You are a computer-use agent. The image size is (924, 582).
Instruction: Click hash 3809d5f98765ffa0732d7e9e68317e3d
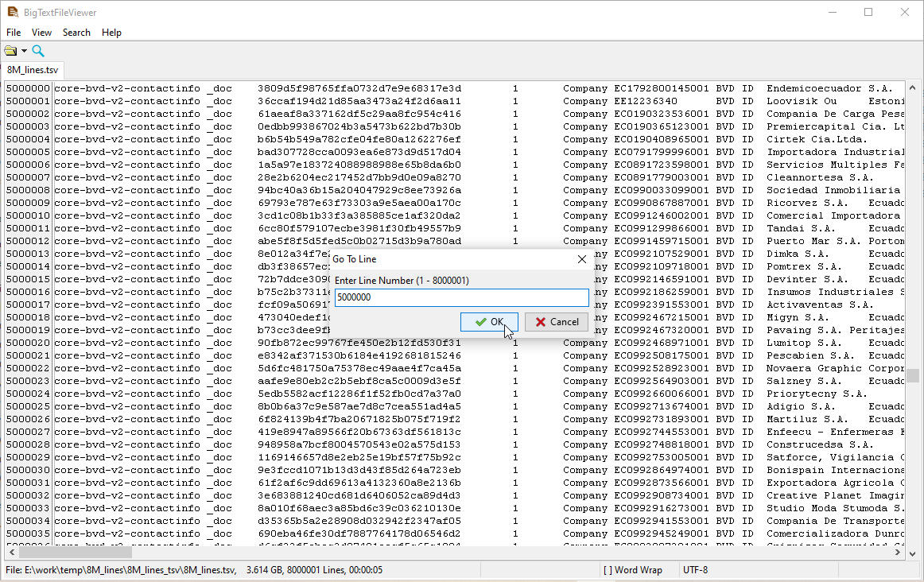tap(359, 88)
